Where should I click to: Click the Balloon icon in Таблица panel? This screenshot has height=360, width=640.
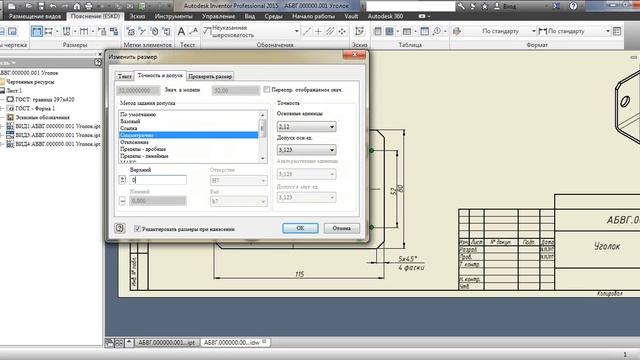[437, 31]
